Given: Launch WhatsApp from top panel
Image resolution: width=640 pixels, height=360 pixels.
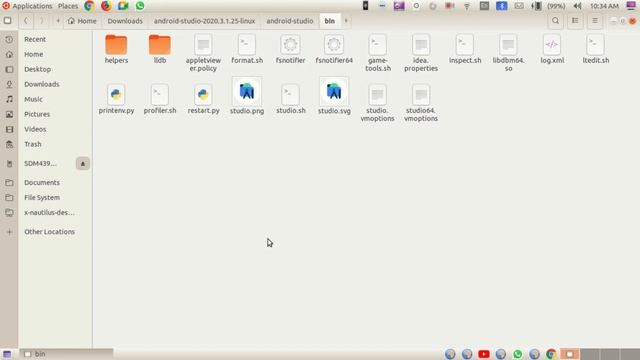Looking at the screenshot, I should click(x=140, y=6).
